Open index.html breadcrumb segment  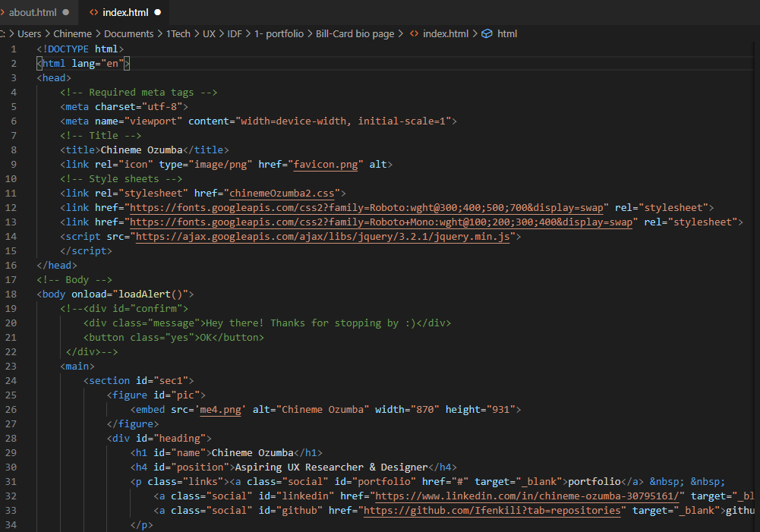(x=446, y=34)
